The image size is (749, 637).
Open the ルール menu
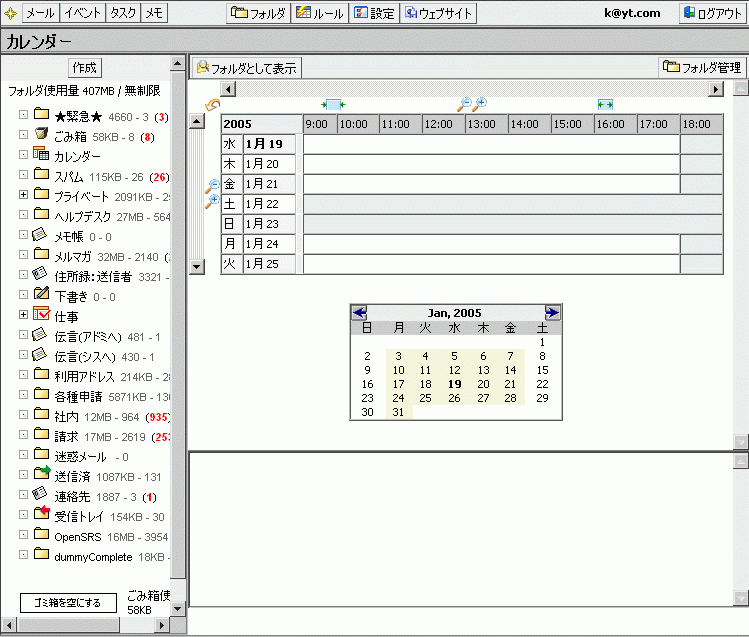[x=320, y=14]
